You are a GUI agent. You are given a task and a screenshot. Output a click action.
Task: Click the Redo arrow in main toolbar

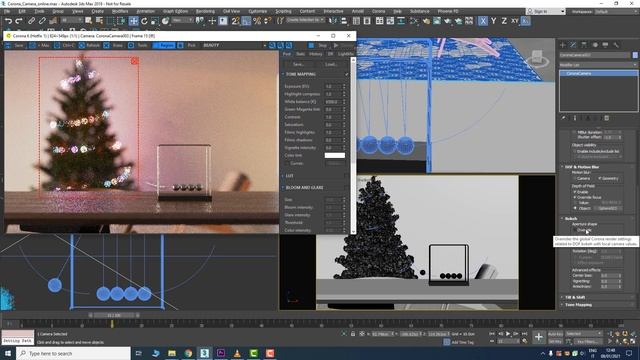[x=18, y=21]
